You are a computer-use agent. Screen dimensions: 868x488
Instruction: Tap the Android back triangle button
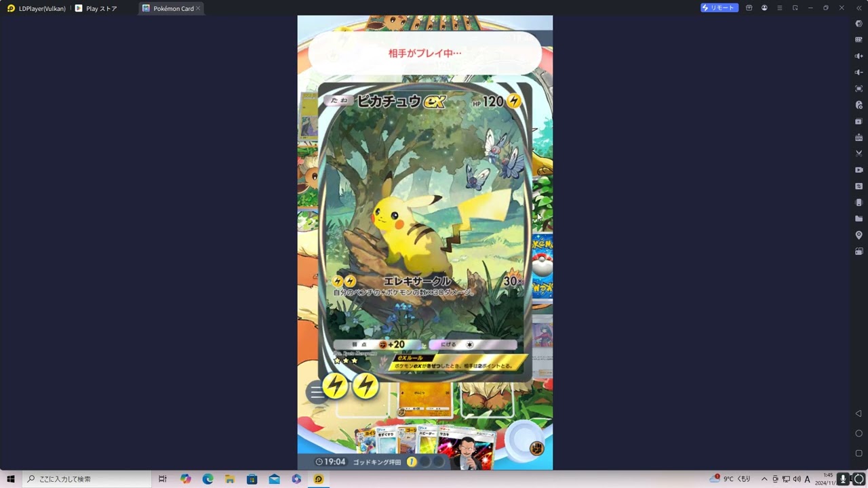[x=859, y=413]
